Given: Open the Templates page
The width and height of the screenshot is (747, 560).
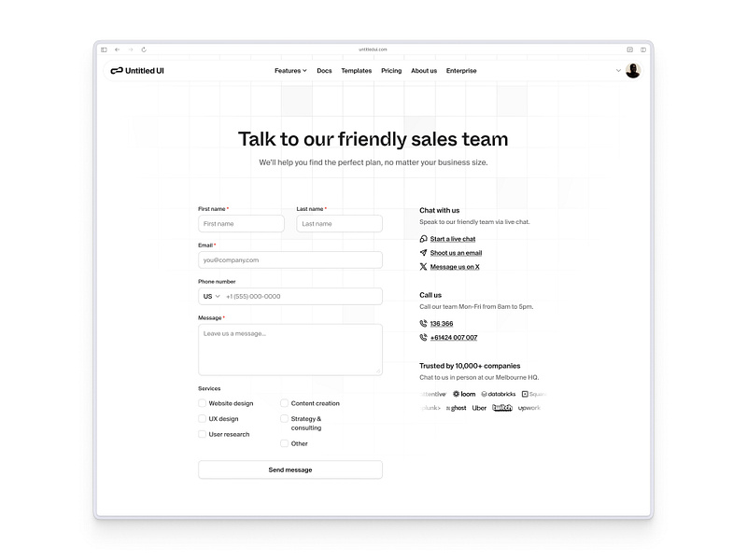Looking at the screenshot, I should [357, 71].
